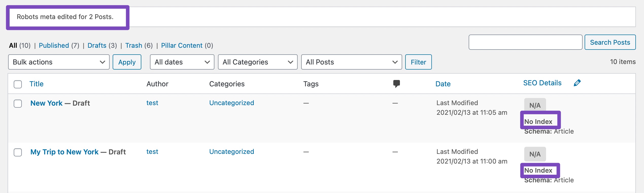644x193 pixels.
Task: Switch to the Published posts view
Action: (54, 45)
